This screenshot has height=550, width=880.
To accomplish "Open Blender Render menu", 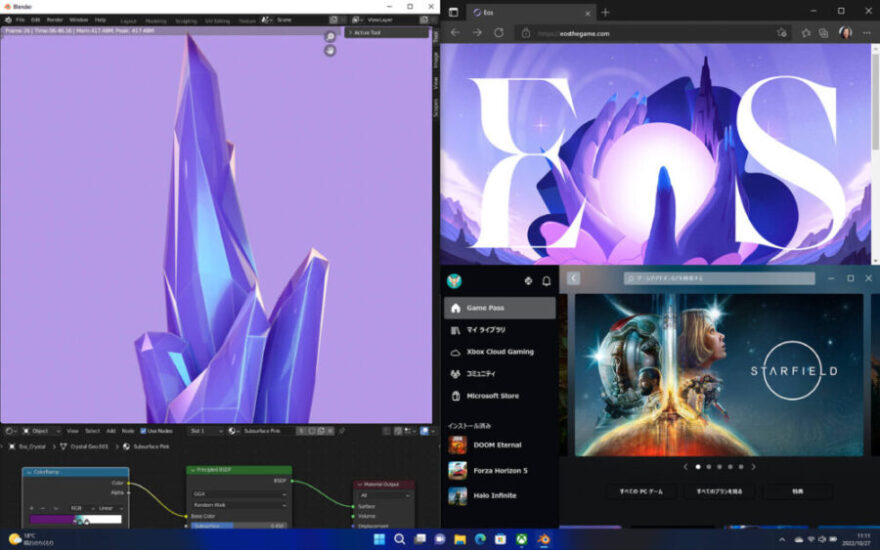I will tap(54, 20).
